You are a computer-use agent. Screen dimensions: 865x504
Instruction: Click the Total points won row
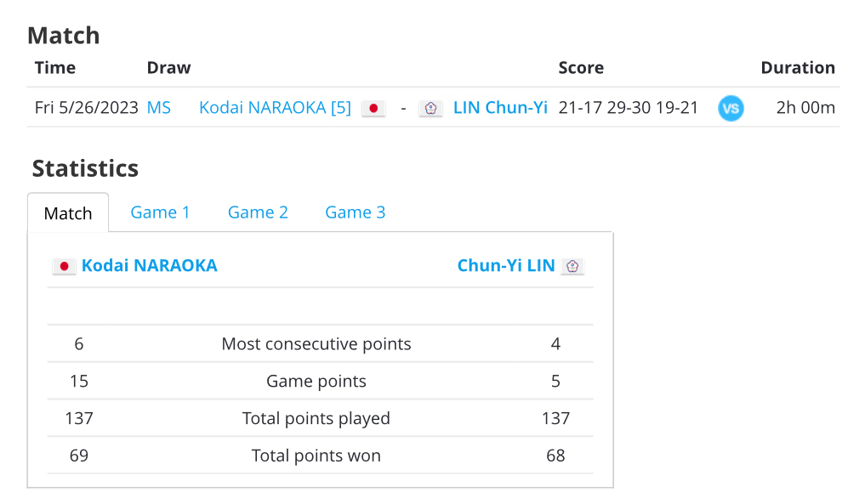320,456
